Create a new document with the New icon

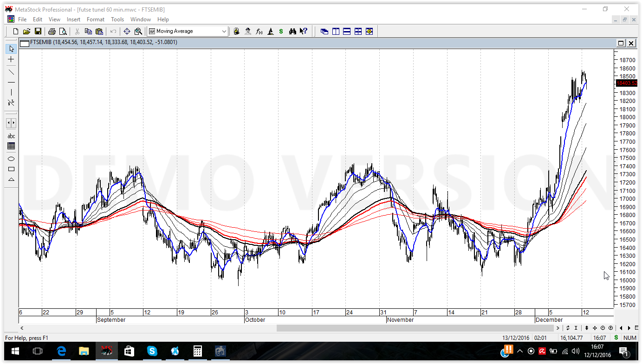[x=16, y=31]
